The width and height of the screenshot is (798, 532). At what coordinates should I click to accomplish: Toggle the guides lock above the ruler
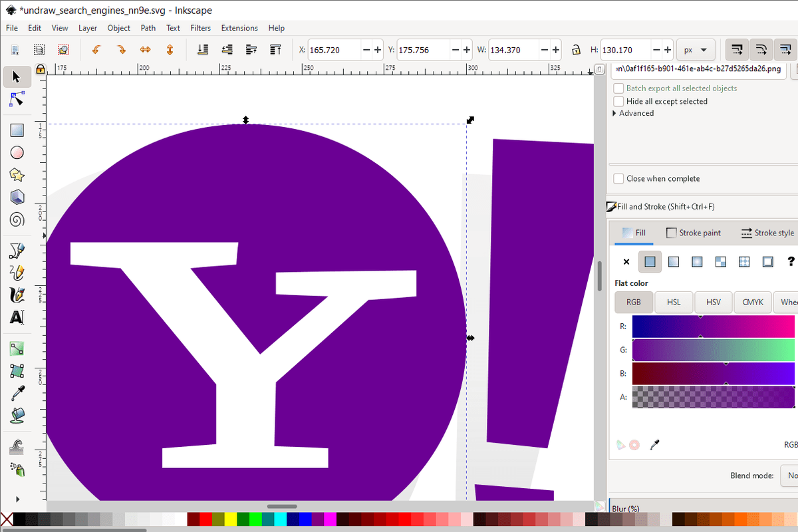pyautogui.click(x=40, y=68)
